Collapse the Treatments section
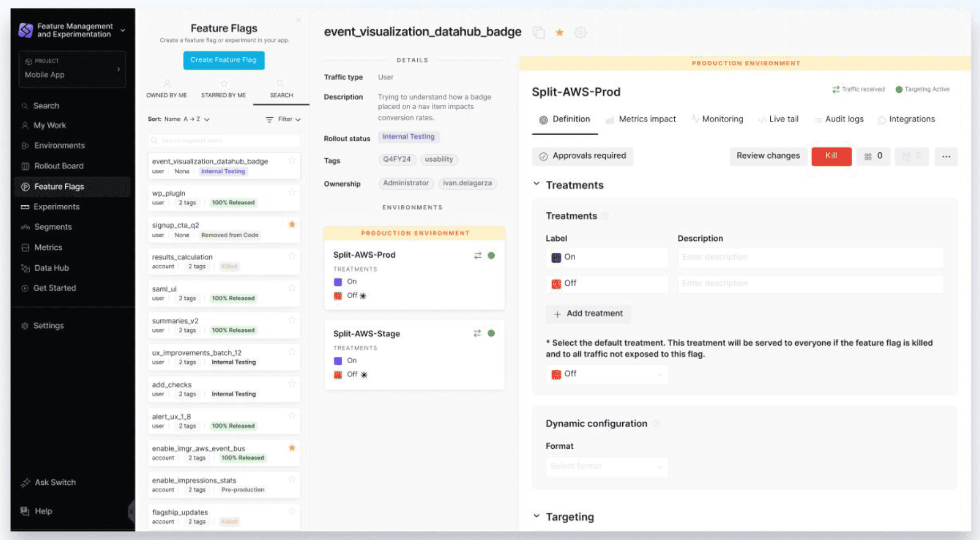 point(537,185)
